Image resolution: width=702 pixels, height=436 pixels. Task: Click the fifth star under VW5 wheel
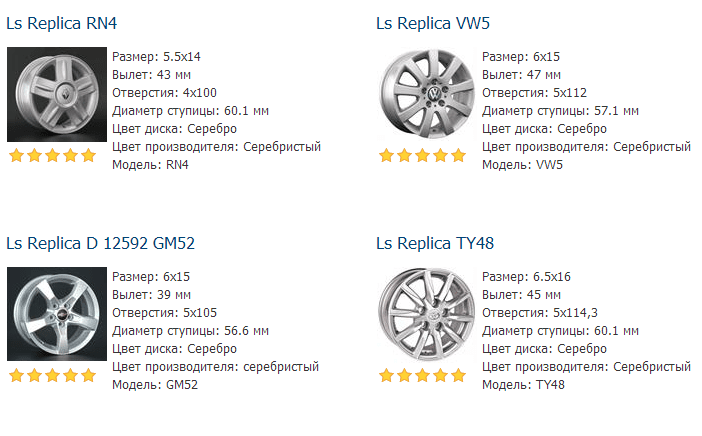[x=458, y=155]
